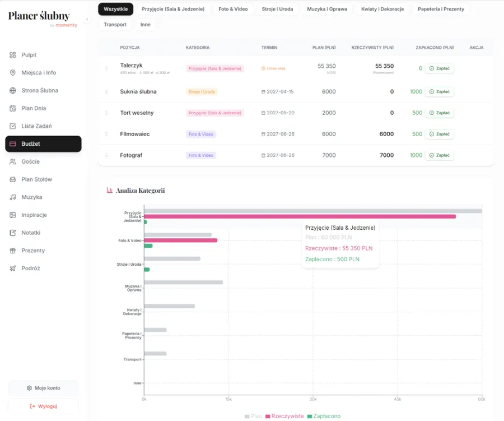Click the Muzyka note icon
The width and height of the screenshot is (504, 421).
click(13, 197)
